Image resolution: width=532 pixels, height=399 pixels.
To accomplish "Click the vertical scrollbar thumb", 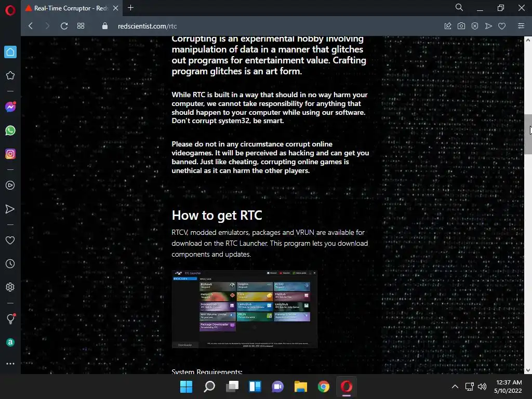I will tap(528, 135).
